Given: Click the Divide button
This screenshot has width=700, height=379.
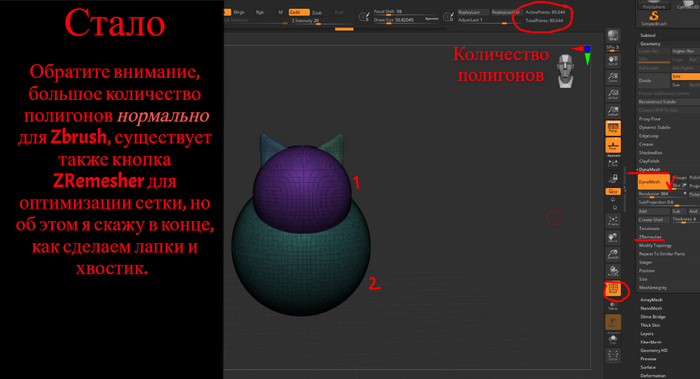Looking at the screenshot, I should pos(654,80).
